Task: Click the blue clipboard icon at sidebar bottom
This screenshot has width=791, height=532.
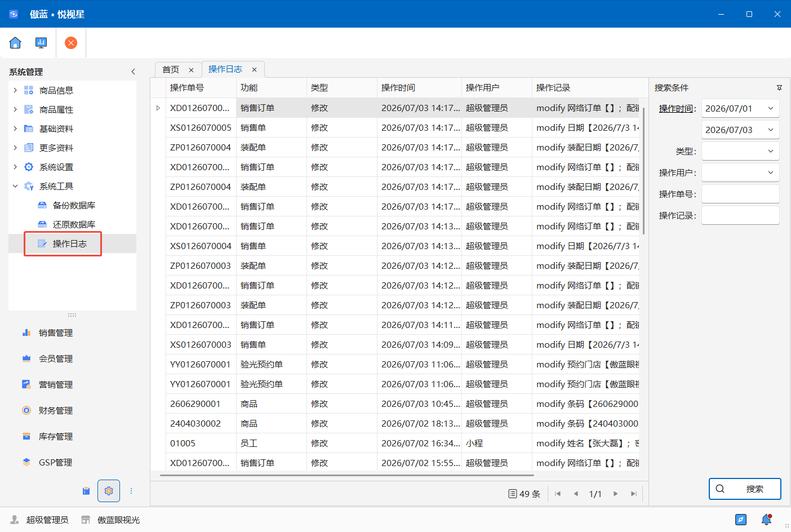Action: [86, 491]
